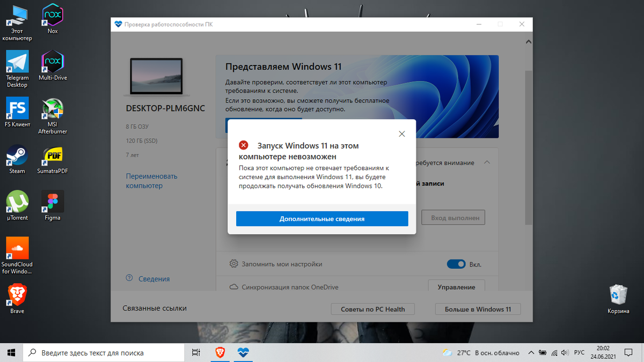Open weather widget showing 27°C
644x362 pixels.
pyautogui.click(x=481, y=353)
